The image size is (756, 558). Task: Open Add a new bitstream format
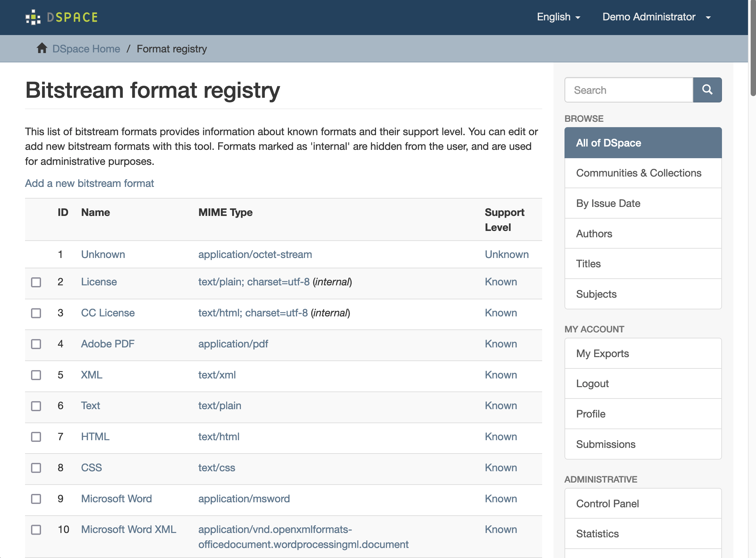(89, 183)
